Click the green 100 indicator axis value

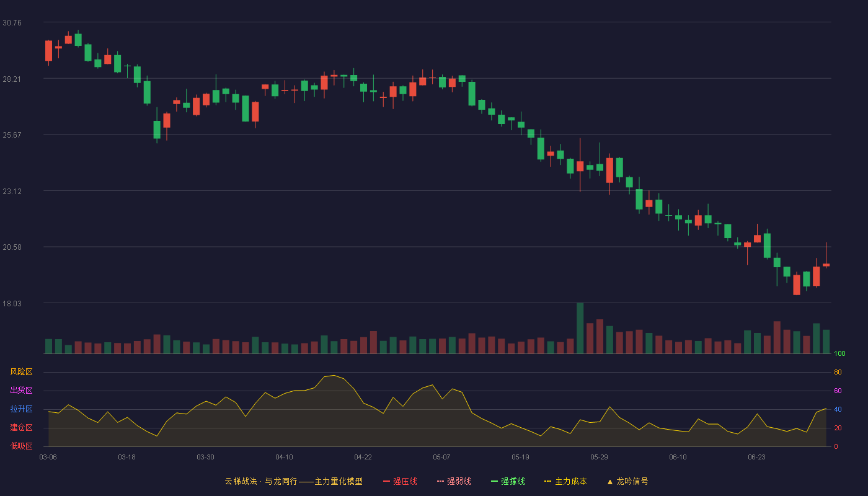[x=839, y=354]
